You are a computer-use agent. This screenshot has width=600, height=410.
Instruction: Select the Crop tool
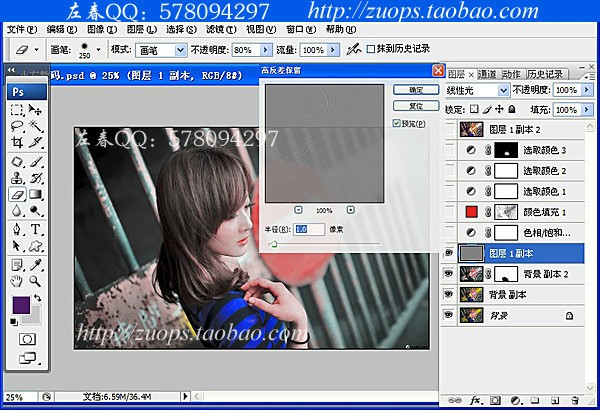tap(16, 142)
